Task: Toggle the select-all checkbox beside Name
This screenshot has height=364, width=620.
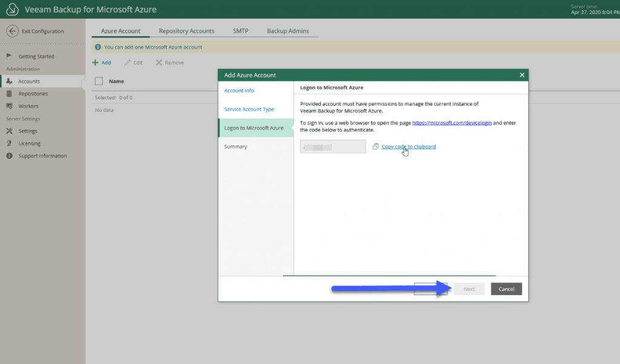Action: (x=99, y=81)
